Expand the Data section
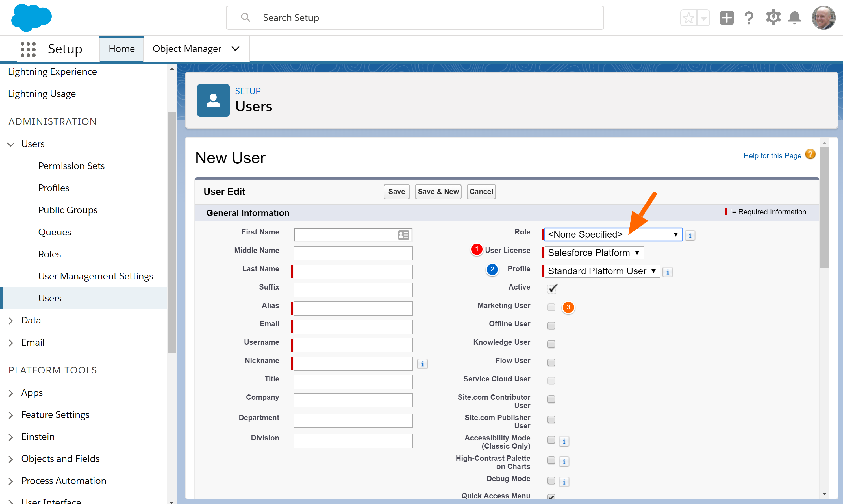 [x=11, y=321]
